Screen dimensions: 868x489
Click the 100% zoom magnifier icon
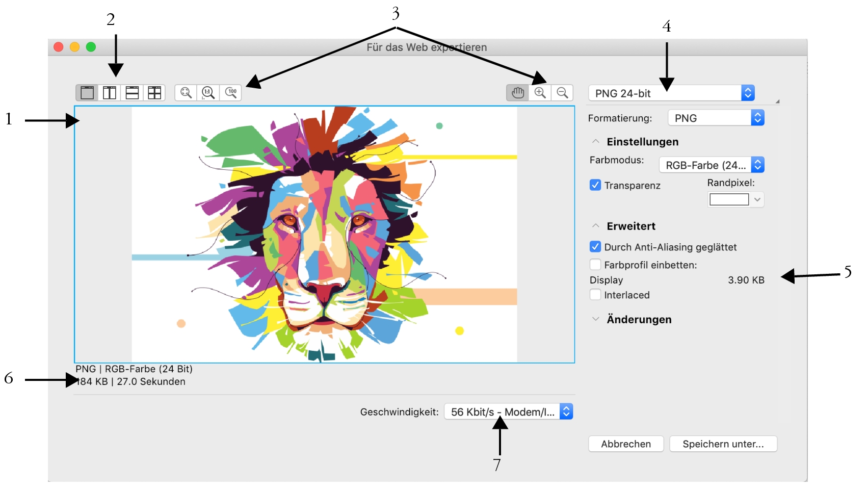[231, 93]
